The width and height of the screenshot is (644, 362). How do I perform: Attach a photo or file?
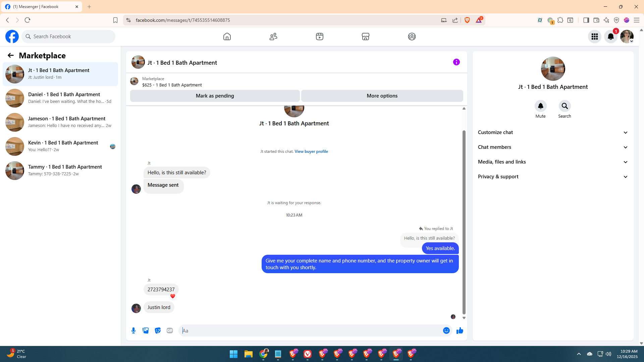146,330
